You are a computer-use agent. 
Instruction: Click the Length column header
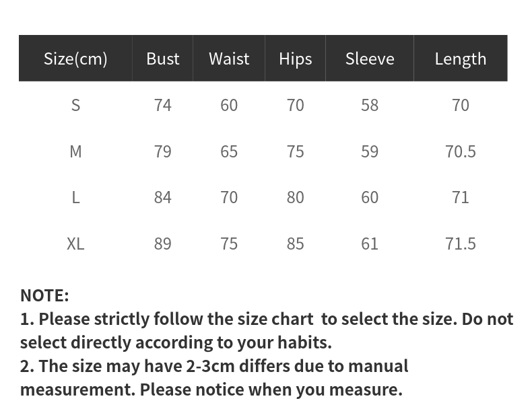pyautogui.click(x=461, y=59)
